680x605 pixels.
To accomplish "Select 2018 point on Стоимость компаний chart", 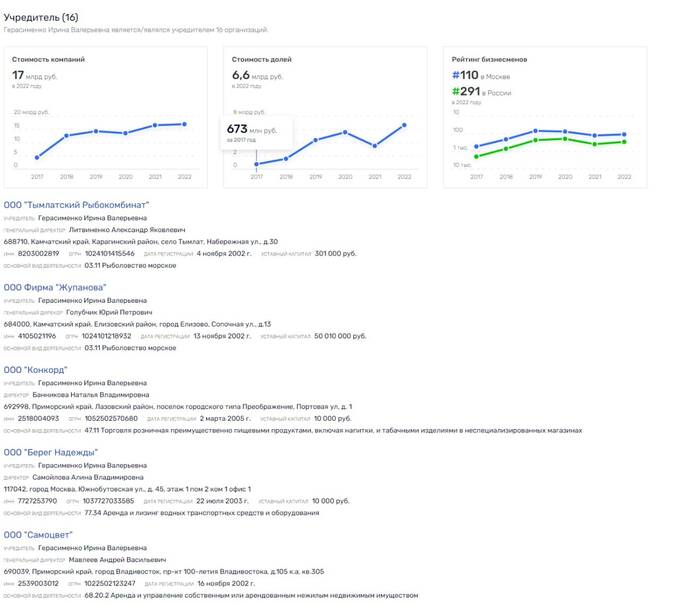I will (x=66, y=136).
